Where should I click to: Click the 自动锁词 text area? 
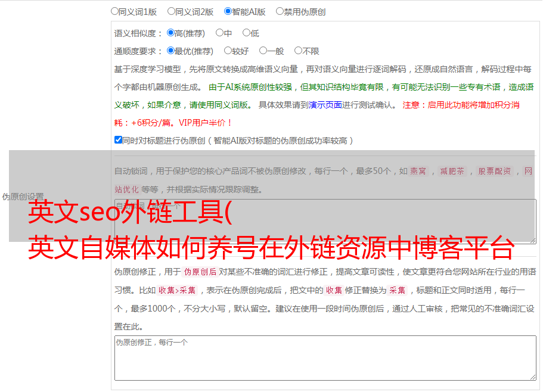click(x=325, y=222)
